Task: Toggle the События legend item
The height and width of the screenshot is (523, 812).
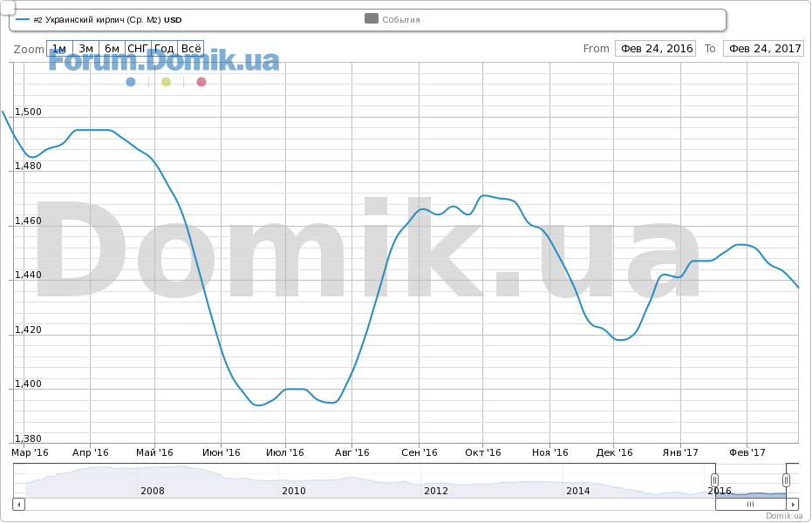Action: click(x=392, y=20)
